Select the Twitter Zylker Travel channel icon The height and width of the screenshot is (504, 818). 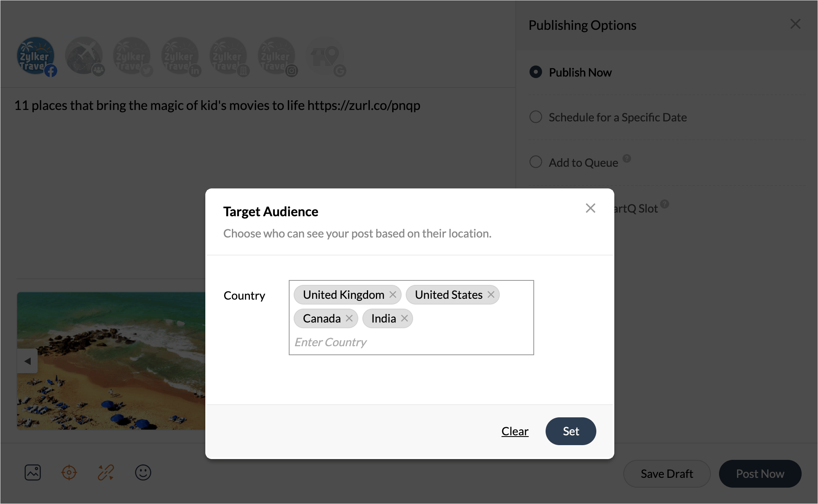click(x=132, y=56)
